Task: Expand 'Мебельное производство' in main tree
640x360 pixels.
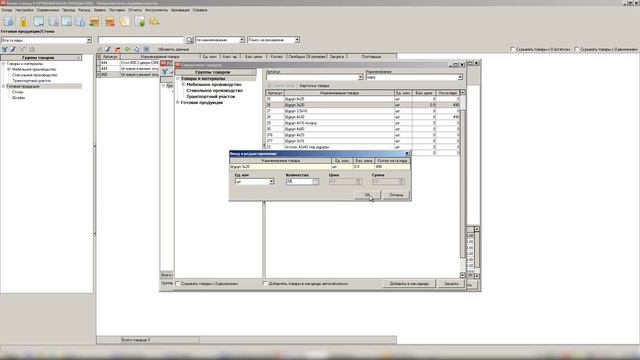Action: click(9, 69)
